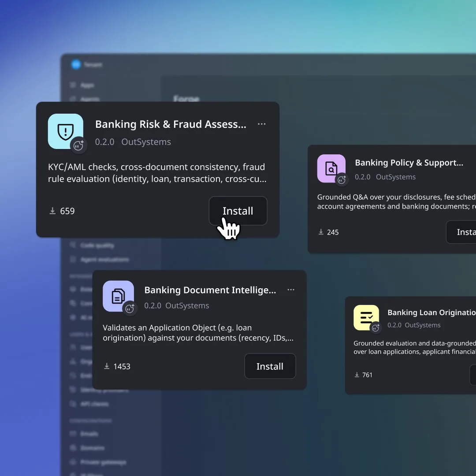Viewport: 476px width, 476px height.
Task: Open Code quality in the sidebar
Action: tap(97, 245)
